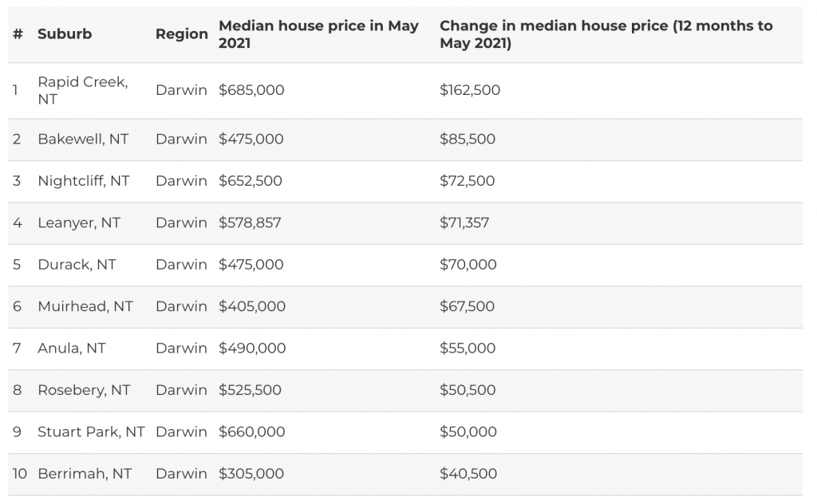Click the Rosebery, NT suburb name
Viewport: 817px width, 504px height.
coord(84,390)
